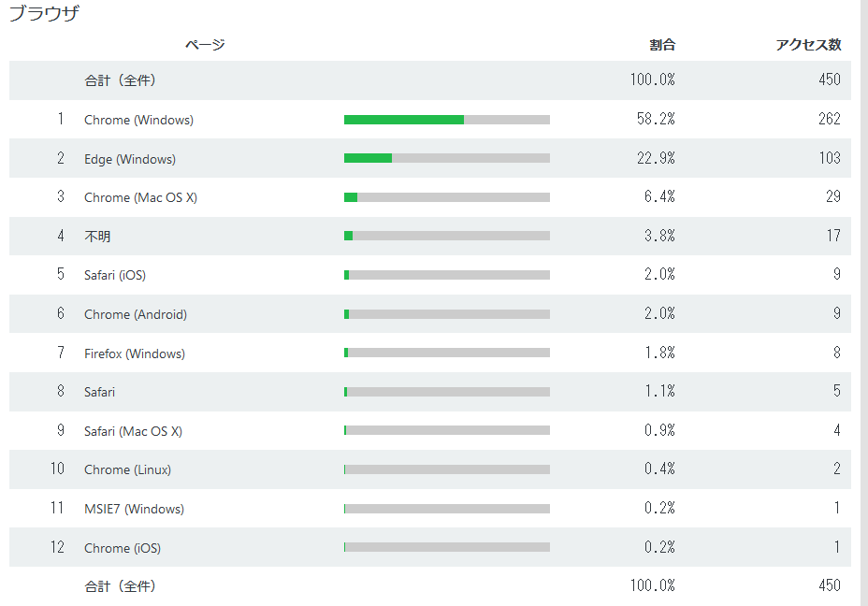
Task: Click the アクセス数 column header
Action: coord(808,45)
